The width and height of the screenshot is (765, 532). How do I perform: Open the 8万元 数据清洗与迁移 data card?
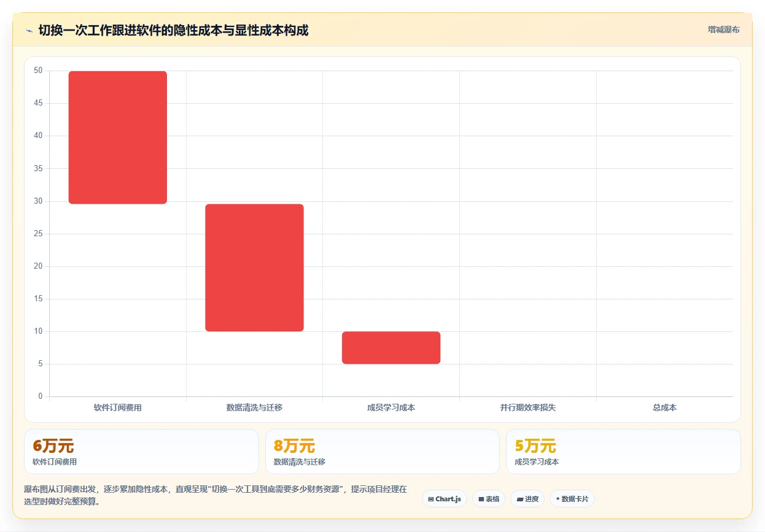click(x=382, y=452)
